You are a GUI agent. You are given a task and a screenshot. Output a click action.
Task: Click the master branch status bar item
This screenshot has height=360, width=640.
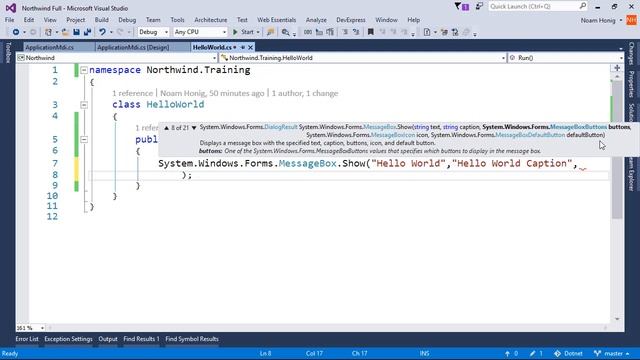[611, 353]
